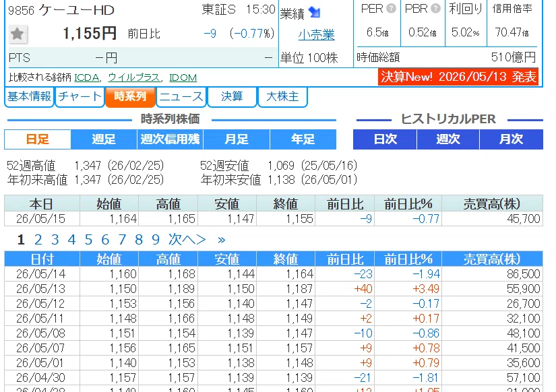Select the 年足 price interval
This screenshot has height=392, width=556.
pos(303,139)
